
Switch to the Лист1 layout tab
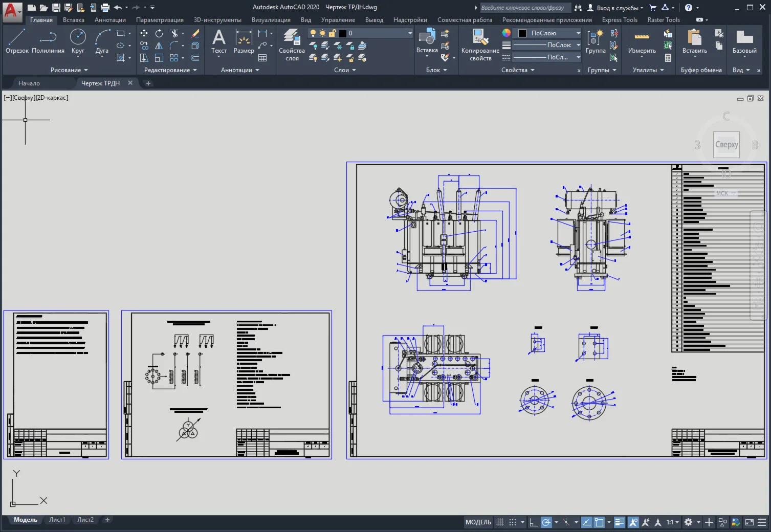[x=57, y=520]
